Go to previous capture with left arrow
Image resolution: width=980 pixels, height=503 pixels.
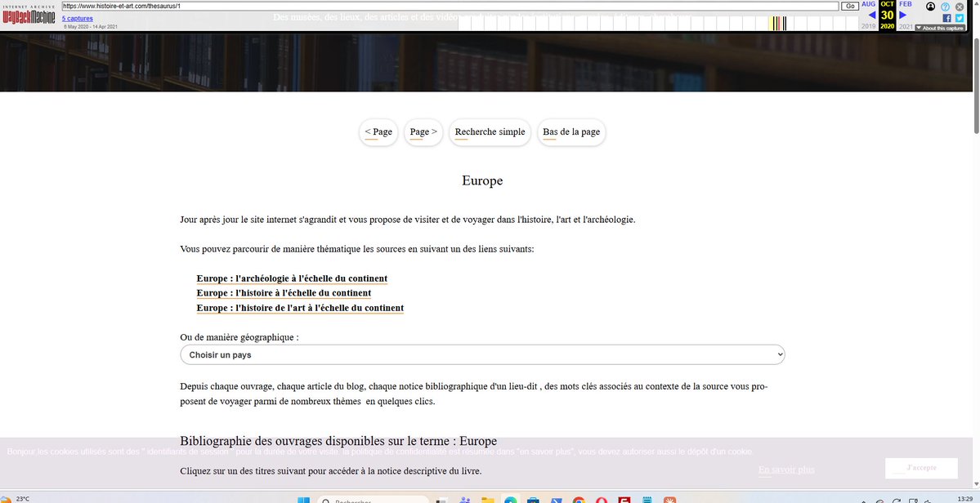[872, 15]
